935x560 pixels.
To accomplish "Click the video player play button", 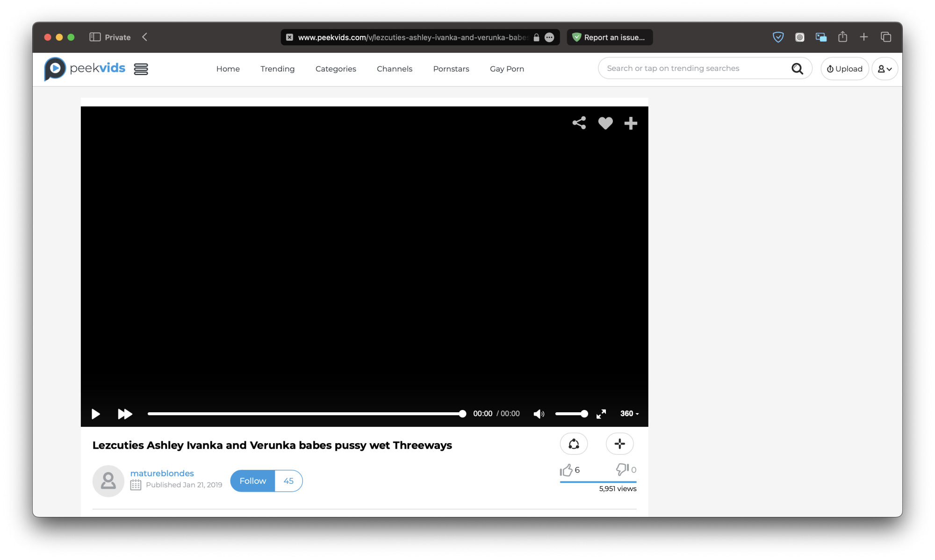I will [96, 414].
